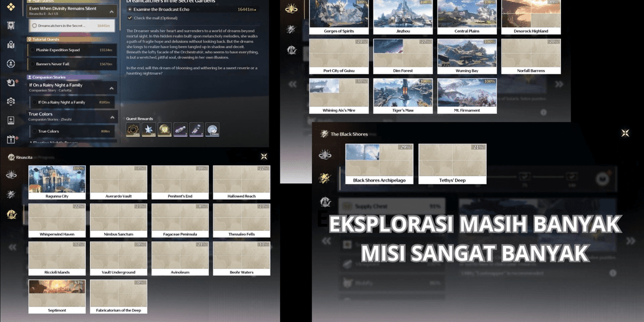Select the blue star crystal reward icon
This screenshot has height=322, width=644.
click(148, 130)
